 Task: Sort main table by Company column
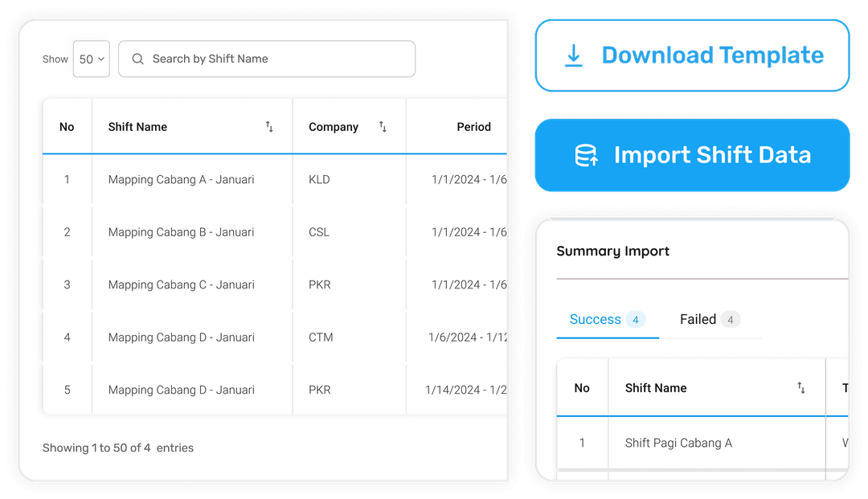[x=383, y=127]
